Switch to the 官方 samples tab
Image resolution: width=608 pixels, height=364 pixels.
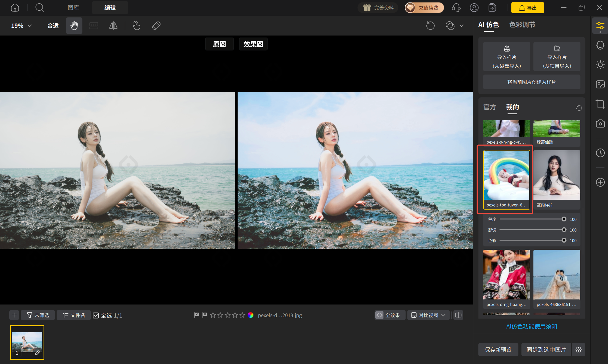pyautogui.click(x=490, y=107)
